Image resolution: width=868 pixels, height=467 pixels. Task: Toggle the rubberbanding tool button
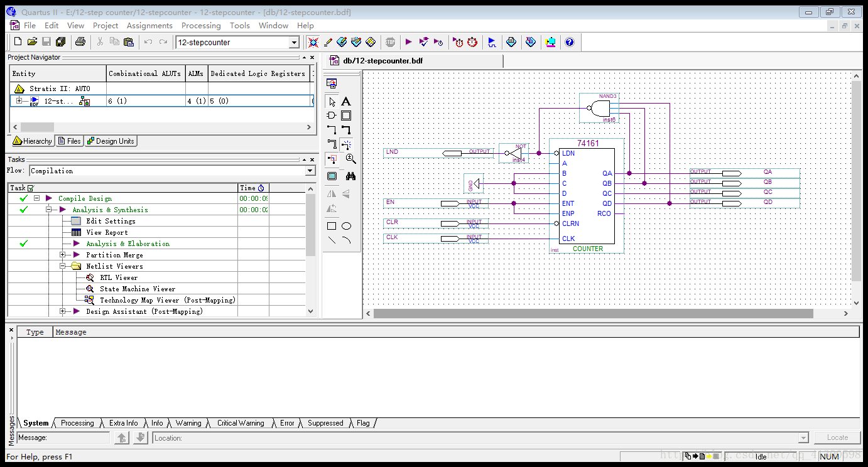tap(346, 144)
